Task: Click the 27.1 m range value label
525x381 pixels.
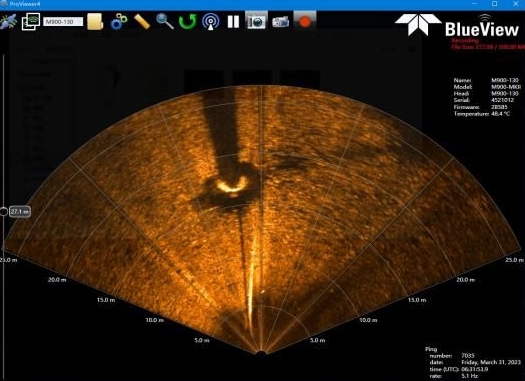Action: (20, 212)
